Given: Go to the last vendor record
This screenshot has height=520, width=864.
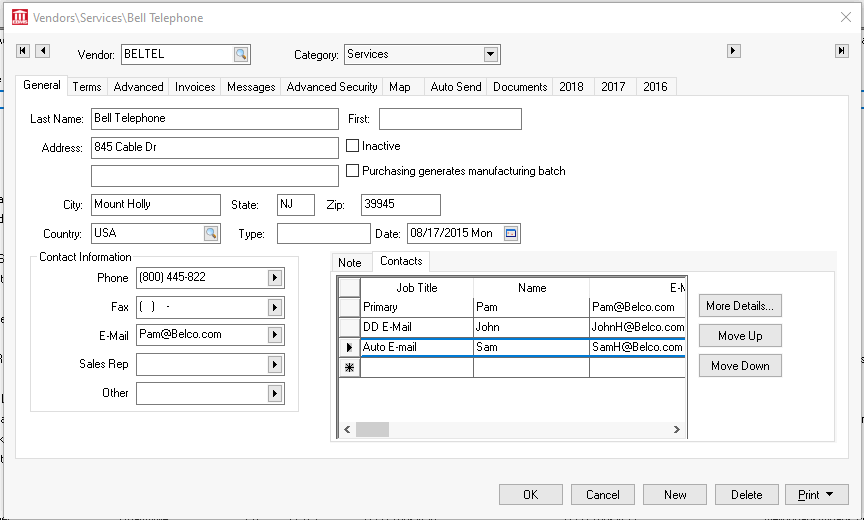Looking at the screenshot, I should click(841, 51).
